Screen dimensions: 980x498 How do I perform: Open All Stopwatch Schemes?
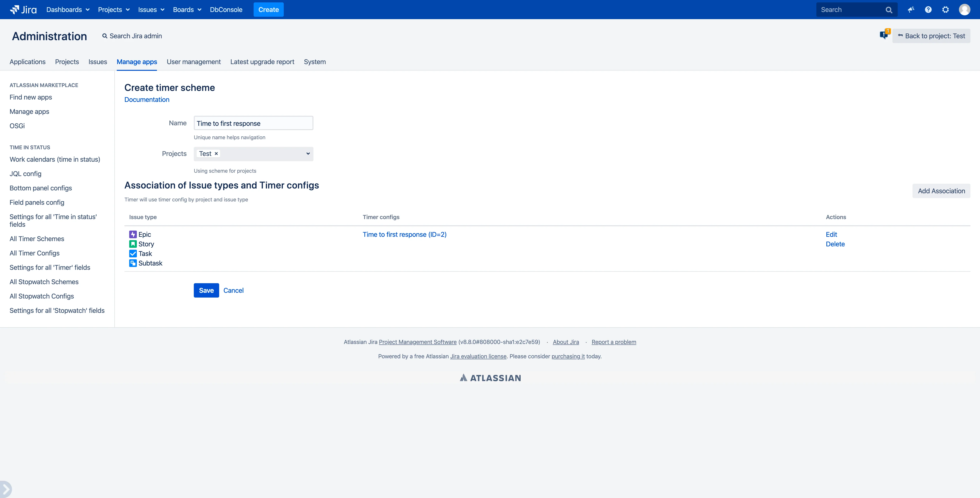click(x=44, y=282)
